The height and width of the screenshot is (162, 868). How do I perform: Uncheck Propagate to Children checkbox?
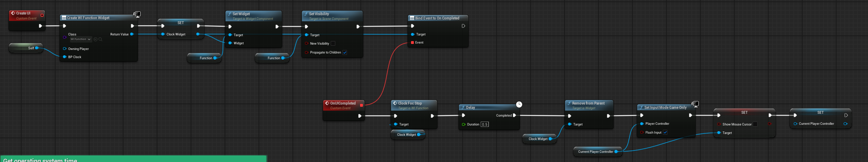pos(345,52)
